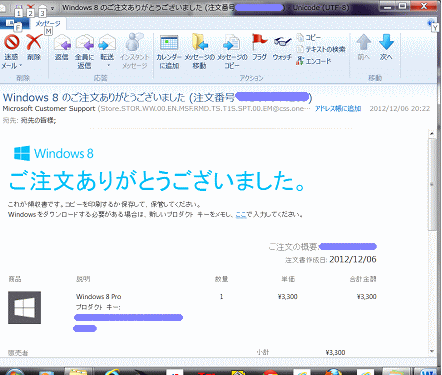
Task: Open the 迷惑メール dropdown arrow
Action: [x=21, y=65]
